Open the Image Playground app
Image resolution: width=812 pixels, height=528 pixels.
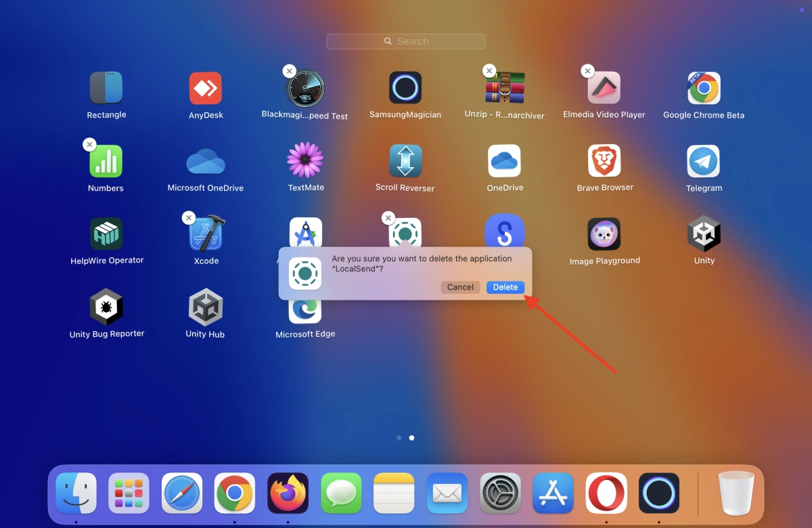604,234
